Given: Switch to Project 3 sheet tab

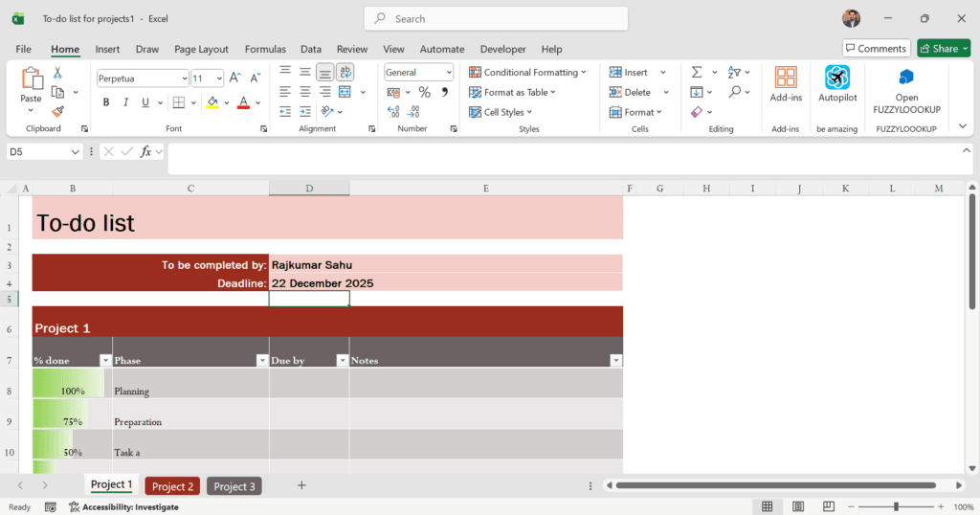Looking at the screenshot, I should click(234, 486).
